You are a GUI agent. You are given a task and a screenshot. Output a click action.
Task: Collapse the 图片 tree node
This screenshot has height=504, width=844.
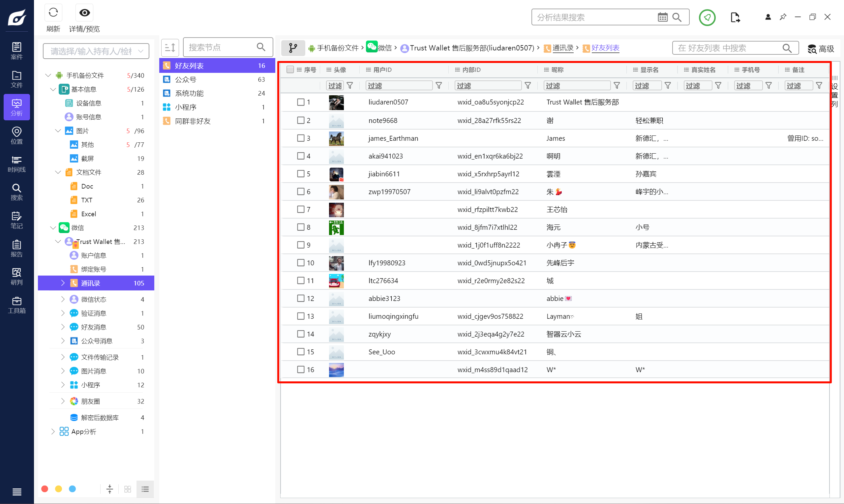point(58,131)
